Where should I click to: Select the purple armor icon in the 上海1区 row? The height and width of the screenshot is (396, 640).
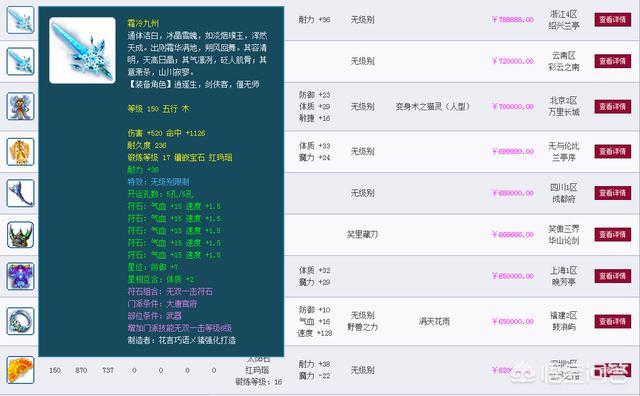coord(20,276)
